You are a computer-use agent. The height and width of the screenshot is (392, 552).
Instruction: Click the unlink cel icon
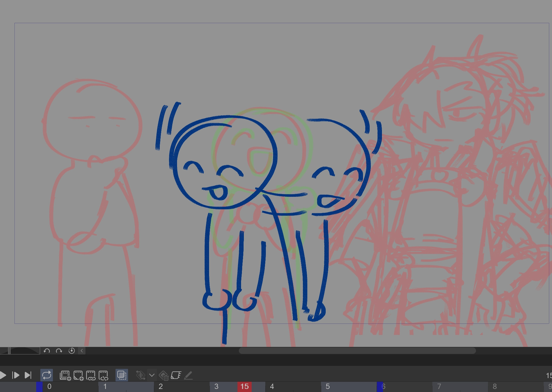point(103,375)
